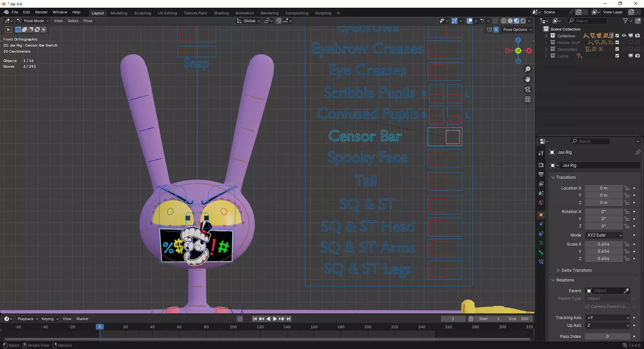This screenshot has width=644, height=349.
Task: Select material preview viewport shading
Action: tap(517, 21)
